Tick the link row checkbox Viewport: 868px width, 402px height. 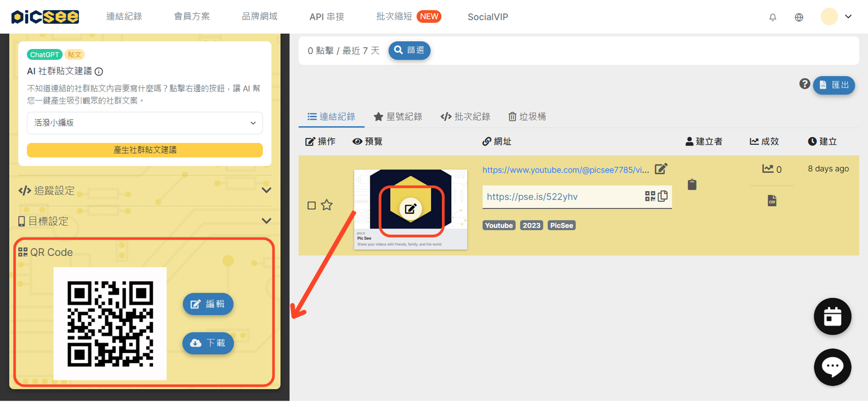[x=312, y=206]
